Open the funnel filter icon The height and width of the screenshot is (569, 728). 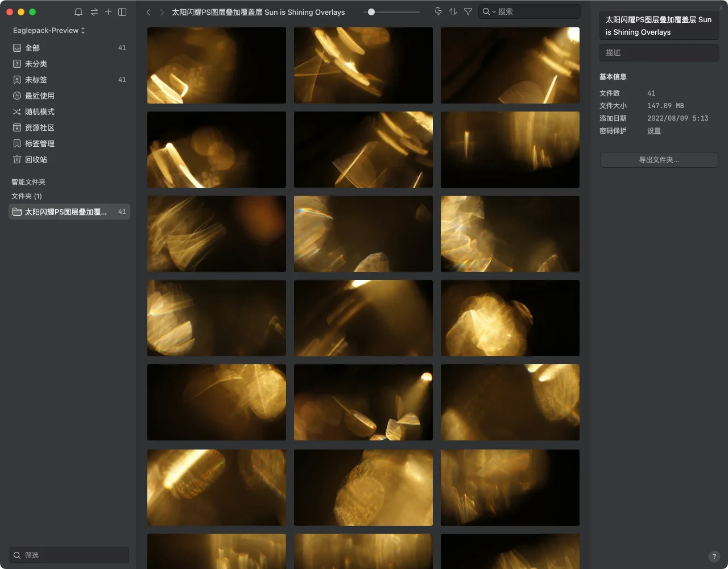[468, 11]
